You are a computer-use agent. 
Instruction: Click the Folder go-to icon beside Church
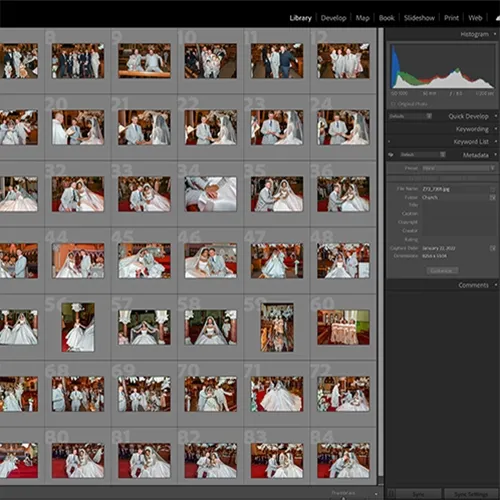click(x=492, y=198)
